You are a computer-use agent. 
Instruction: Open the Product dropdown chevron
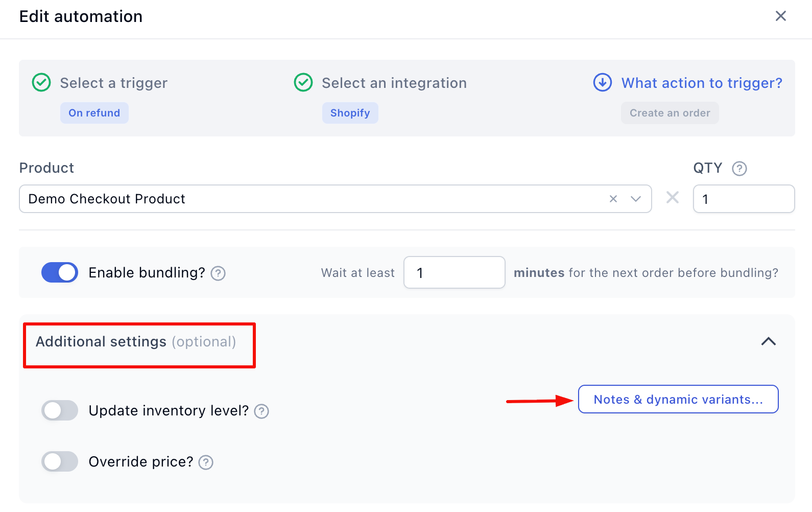(636, 199)
